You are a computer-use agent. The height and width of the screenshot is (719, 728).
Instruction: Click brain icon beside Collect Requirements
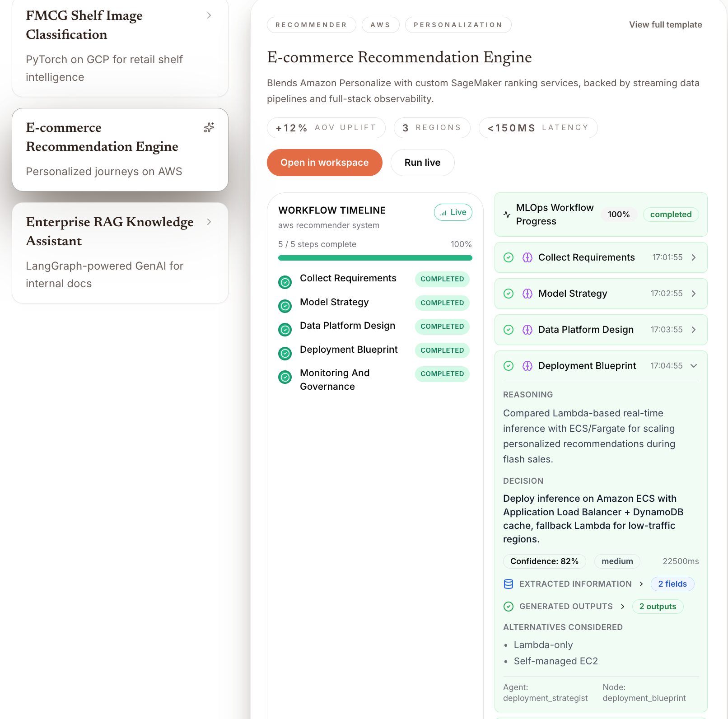coord(527,257)
